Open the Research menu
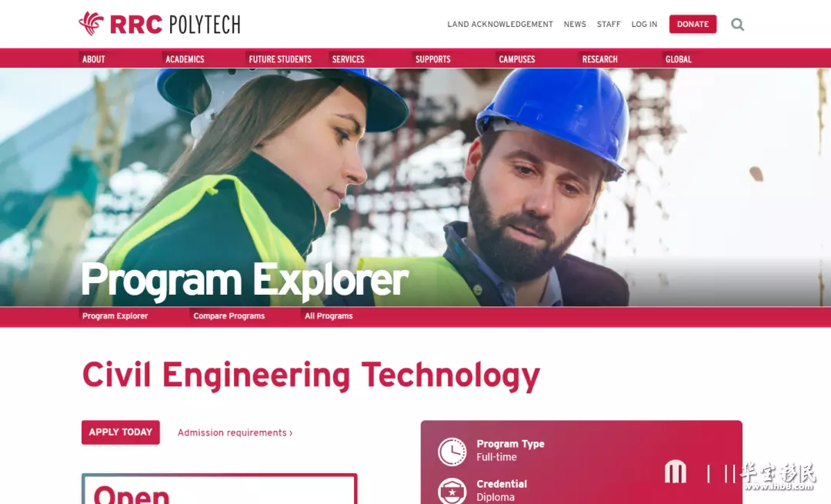Image resolution: width=831 pixels, height=504 pixels. [x=600, y=58]
